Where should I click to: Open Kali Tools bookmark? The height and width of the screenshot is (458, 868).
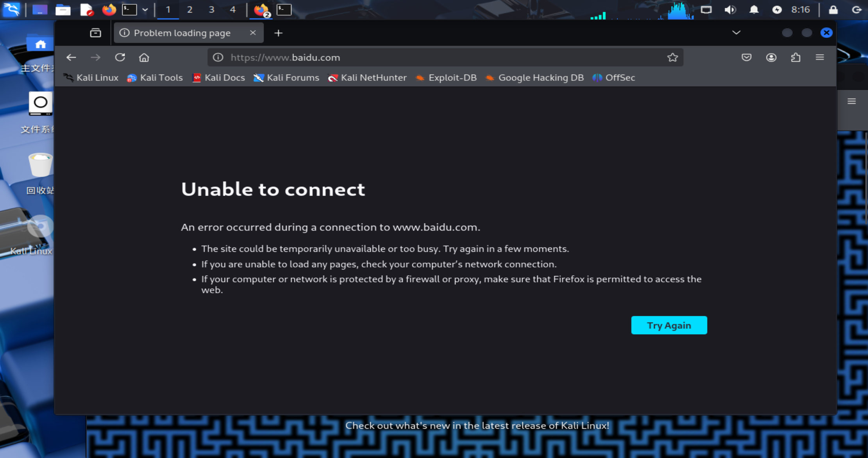point(155,78)
